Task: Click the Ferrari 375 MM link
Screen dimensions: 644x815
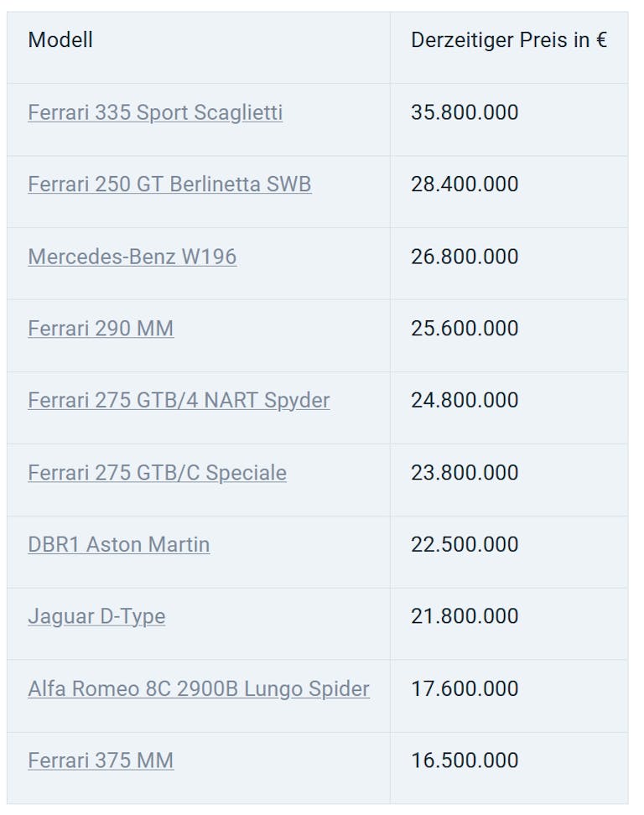Action: pos(101,761)
